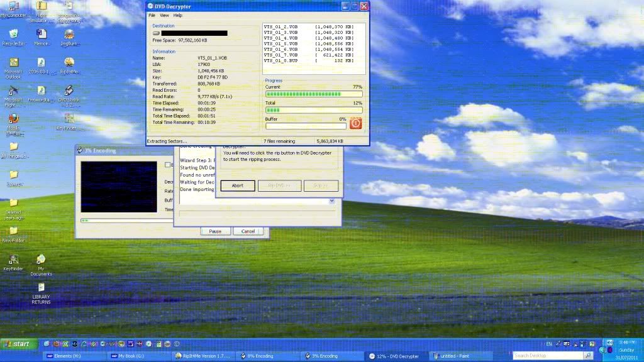Click the greyed Rip DVD button

tap(279, 185)
